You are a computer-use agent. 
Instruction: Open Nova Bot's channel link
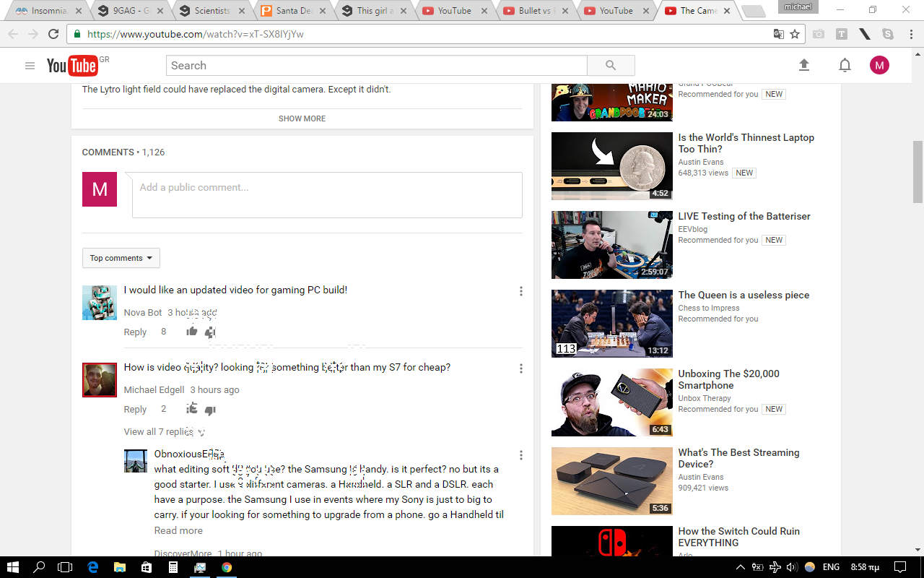143,312
